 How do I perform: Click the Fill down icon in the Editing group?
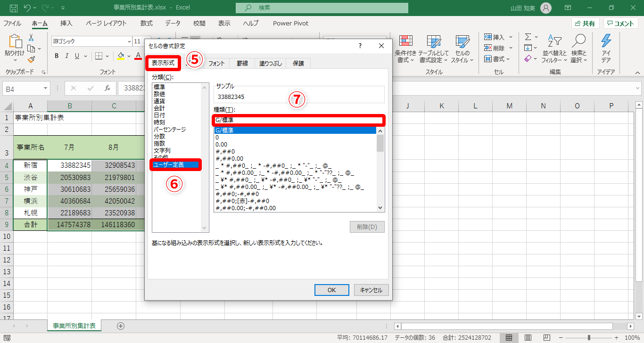(528, 48)
